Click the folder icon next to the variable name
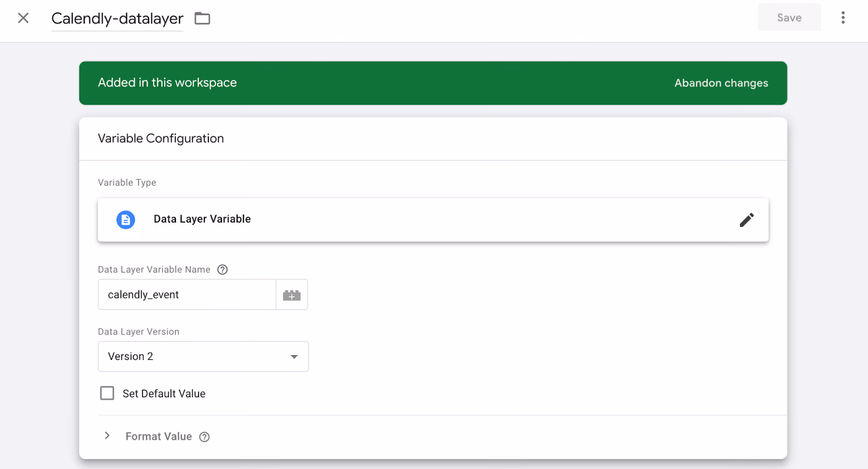Viewport: 868px width, 469px height. tap(202, 18)
